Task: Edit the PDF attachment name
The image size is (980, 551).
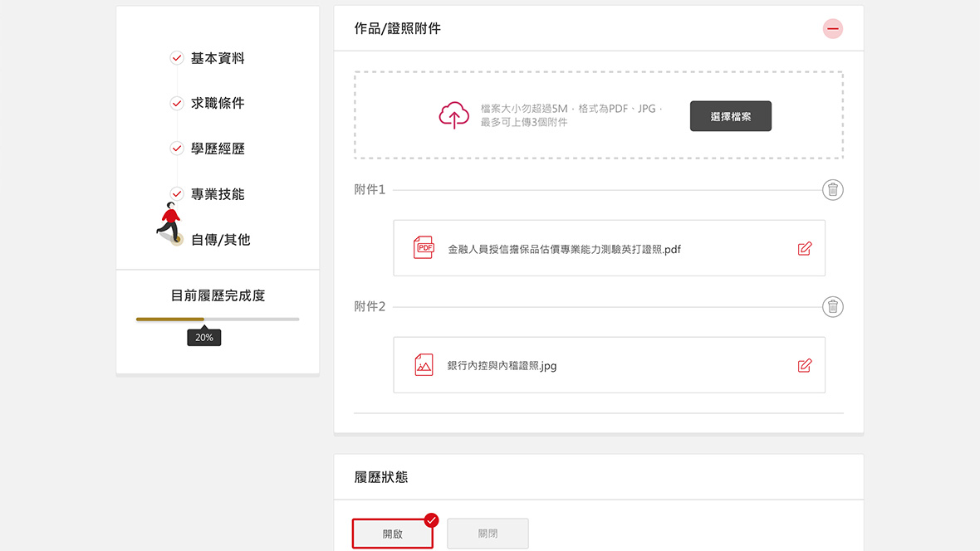Action: [804, 248]
